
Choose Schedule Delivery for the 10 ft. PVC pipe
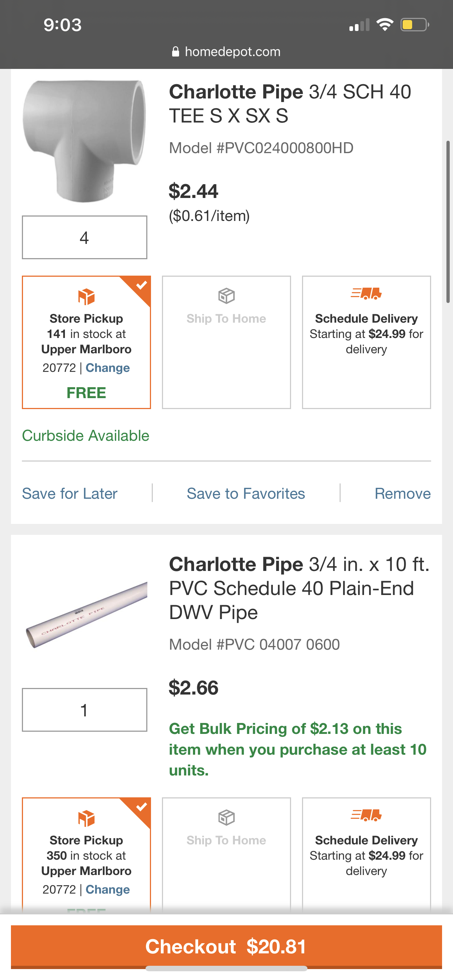coord(366,856)
